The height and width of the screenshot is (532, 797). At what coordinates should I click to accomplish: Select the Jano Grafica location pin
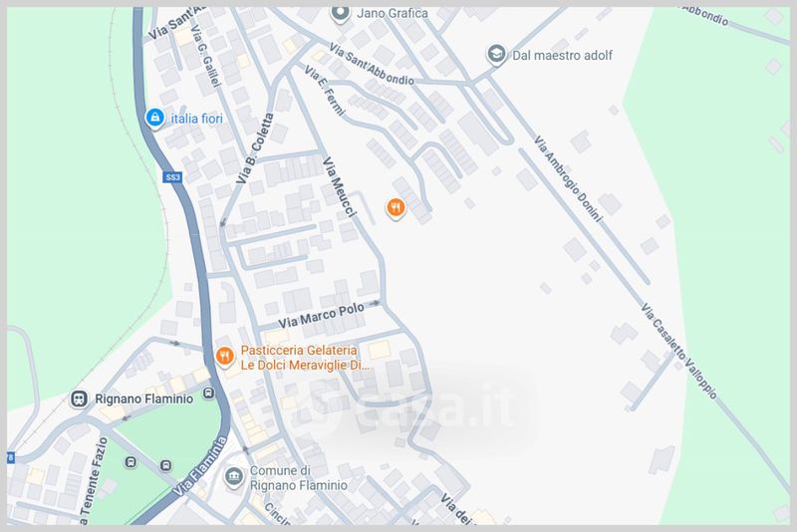pyautogui.click(x=340, y=13)
